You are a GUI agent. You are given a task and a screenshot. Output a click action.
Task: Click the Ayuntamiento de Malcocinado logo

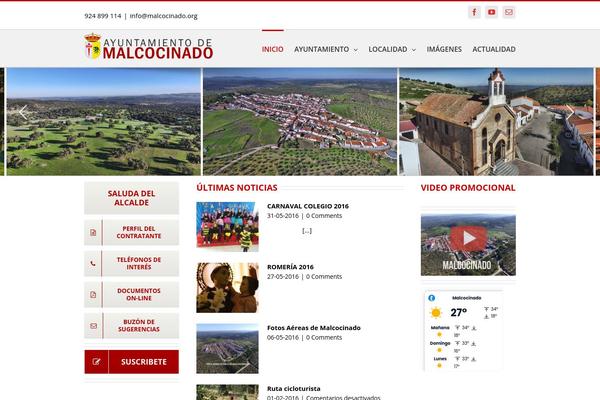click(x=148, y=47)
